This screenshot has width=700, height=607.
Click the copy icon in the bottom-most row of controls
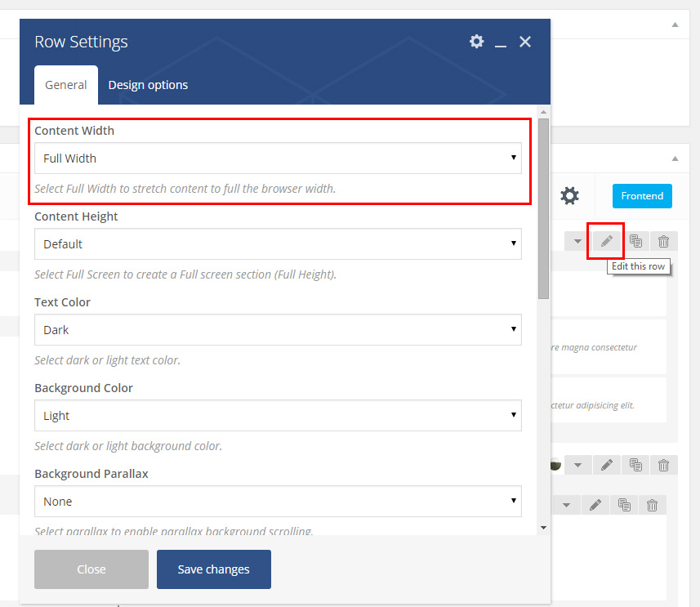pyautogui.click(x=624, y=505)
